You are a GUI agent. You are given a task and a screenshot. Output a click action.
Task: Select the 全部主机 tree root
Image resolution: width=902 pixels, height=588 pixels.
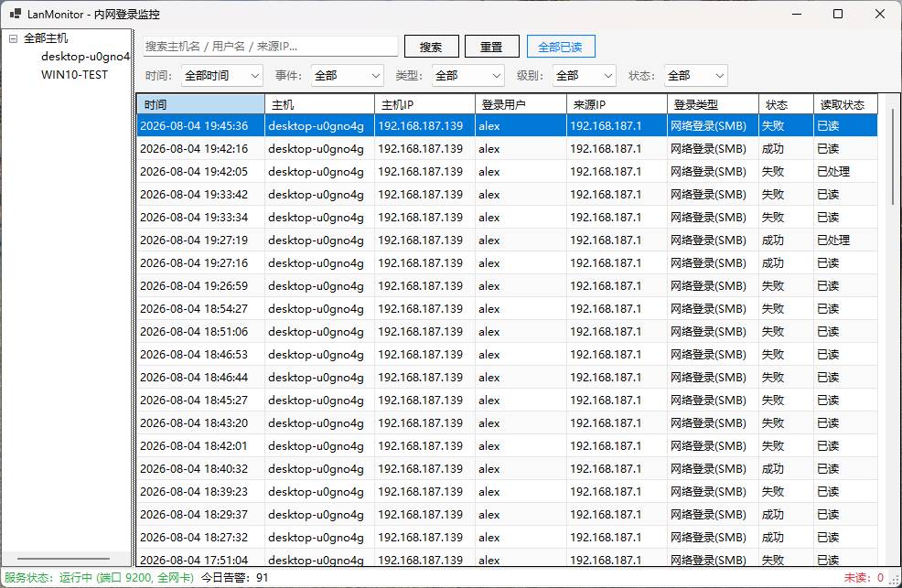pos(46,38)
